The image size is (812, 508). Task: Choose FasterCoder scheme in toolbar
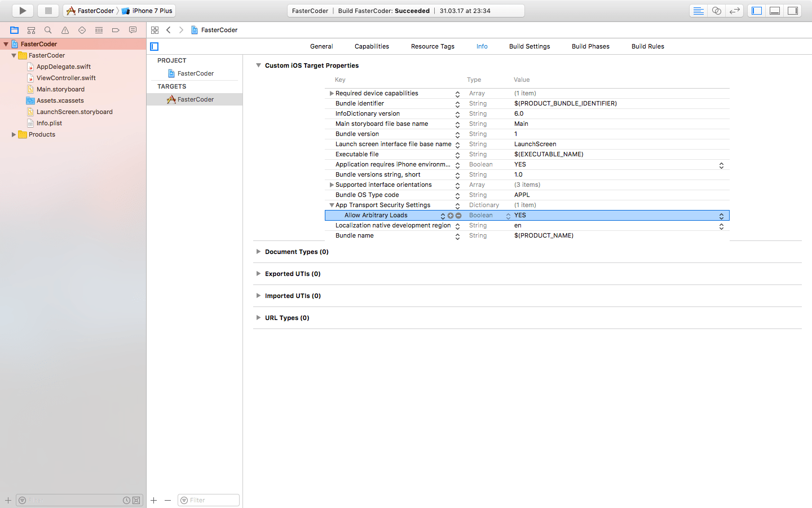pos(90,11)
